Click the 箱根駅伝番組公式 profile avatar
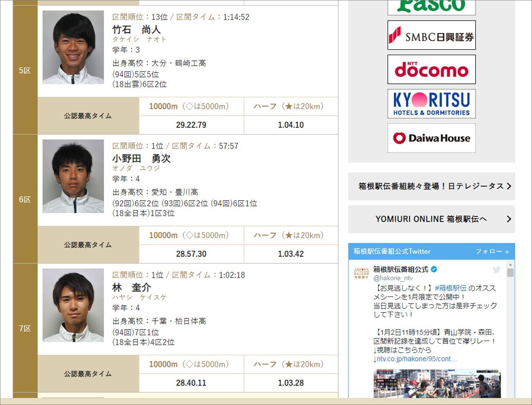The image size is (532, 405). pyautogui.click(x=361, y=273)
